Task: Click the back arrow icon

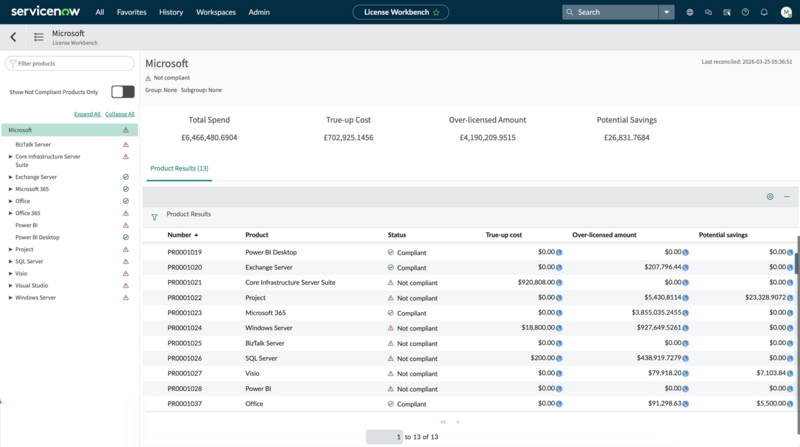Action: (x=13, y=37)
